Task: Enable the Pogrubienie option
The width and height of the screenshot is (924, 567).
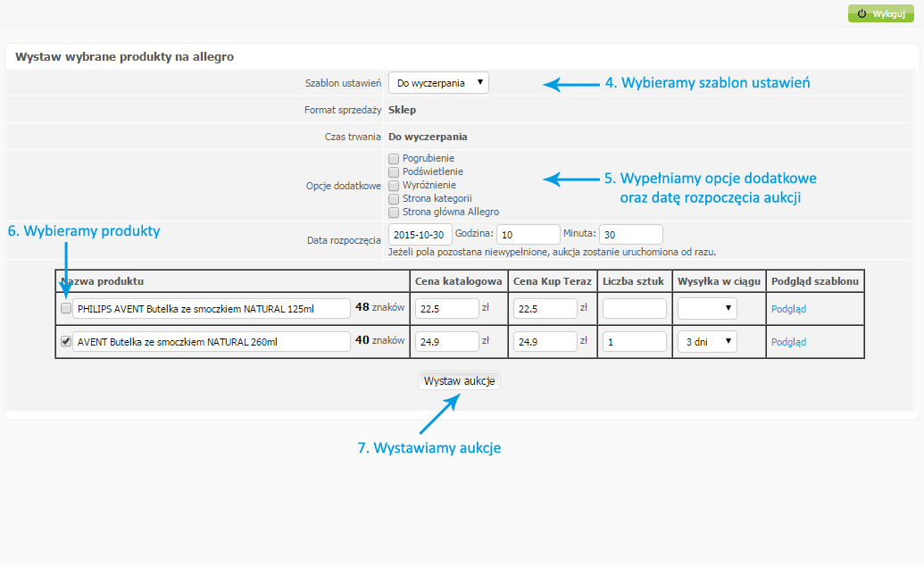Action: (394, 159)
